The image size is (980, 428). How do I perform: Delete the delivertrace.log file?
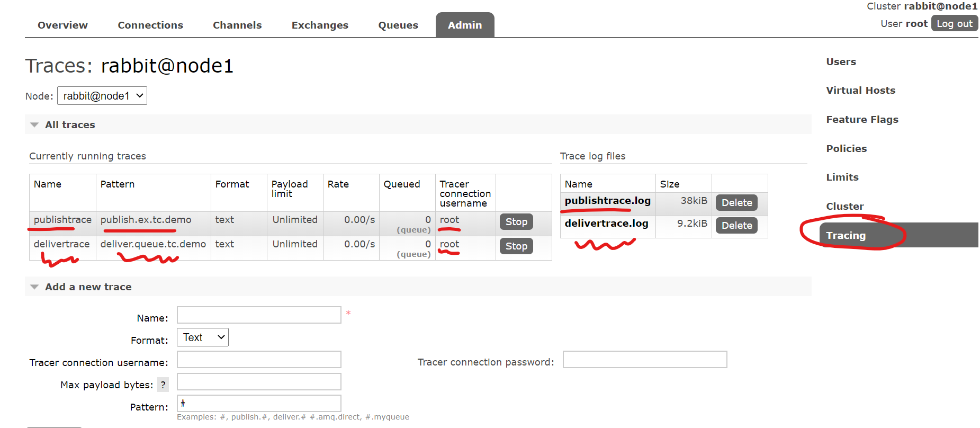coord(736,226)
